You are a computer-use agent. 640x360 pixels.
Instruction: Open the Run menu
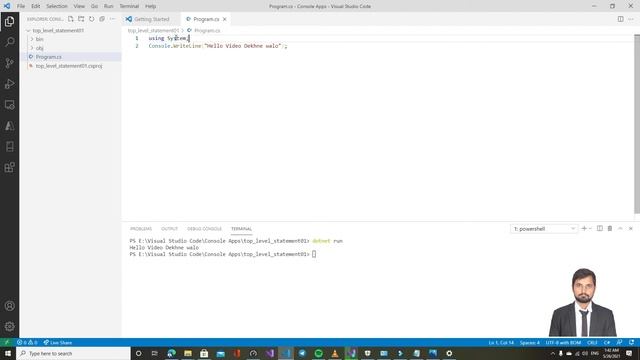(109, 6)
